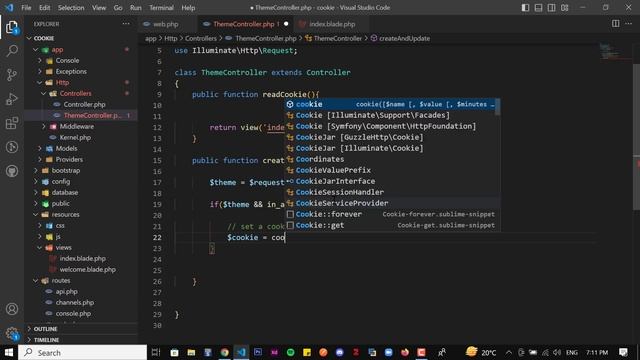Click VS Code icon in taskbar
This screenshot has width=640, height=360.
241,352
